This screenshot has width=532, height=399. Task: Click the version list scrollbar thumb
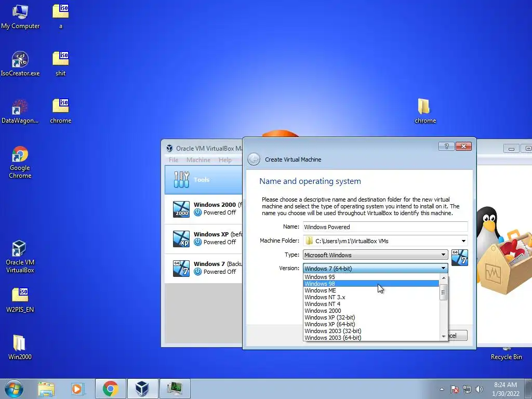[x=443, y=292]
